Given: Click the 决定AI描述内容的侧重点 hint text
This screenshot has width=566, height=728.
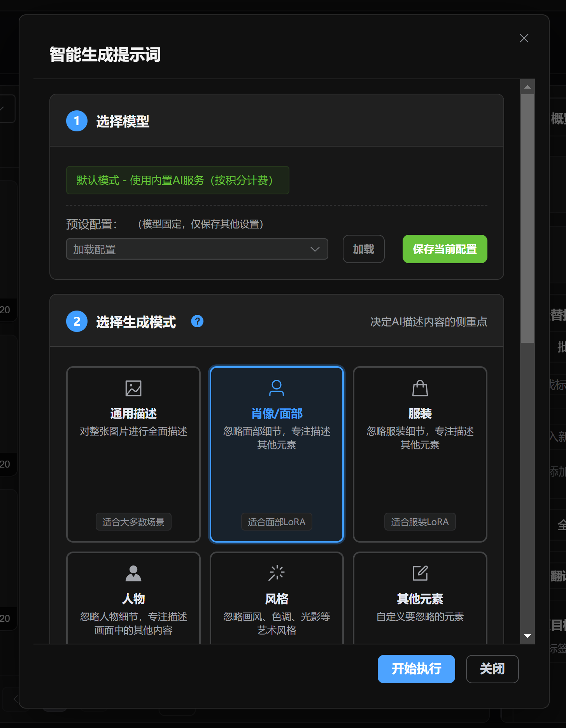Looking at the screenshot, I should pyautogui.click(x=429, y=322).
